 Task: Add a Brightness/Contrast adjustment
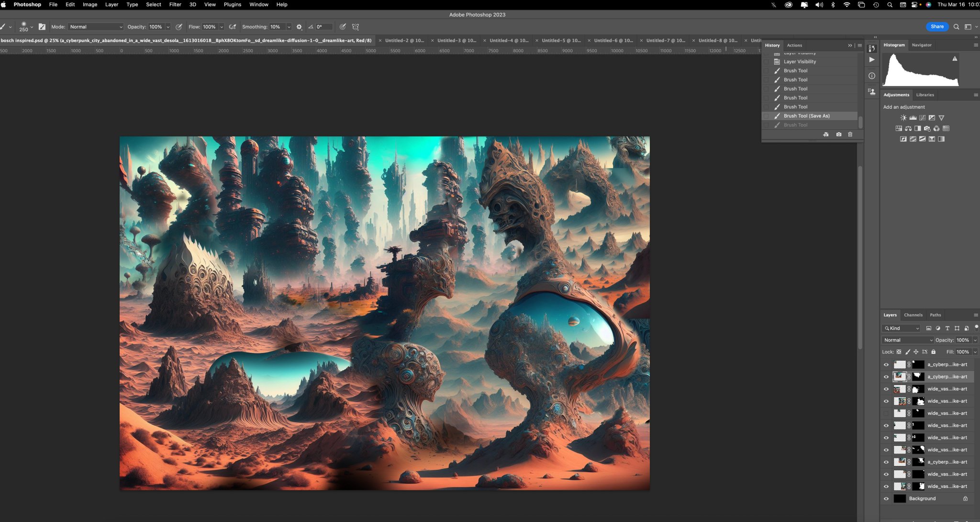pyautogui.click(x=903, y=118)
